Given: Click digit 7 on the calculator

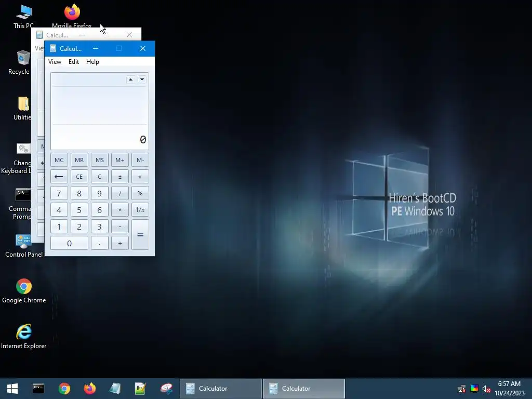Looking at the screenshot, I should [59, 193].
